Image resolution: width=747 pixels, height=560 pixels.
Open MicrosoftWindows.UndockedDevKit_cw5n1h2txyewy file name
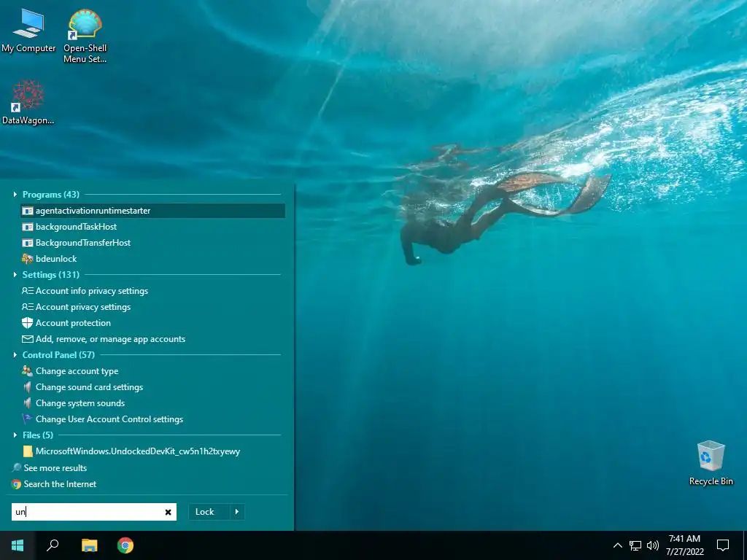click(138, 451)
